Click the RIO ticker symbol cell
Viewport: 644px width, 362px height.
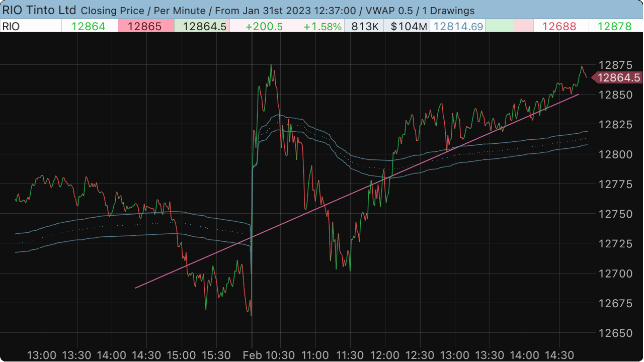pos(12,27)
